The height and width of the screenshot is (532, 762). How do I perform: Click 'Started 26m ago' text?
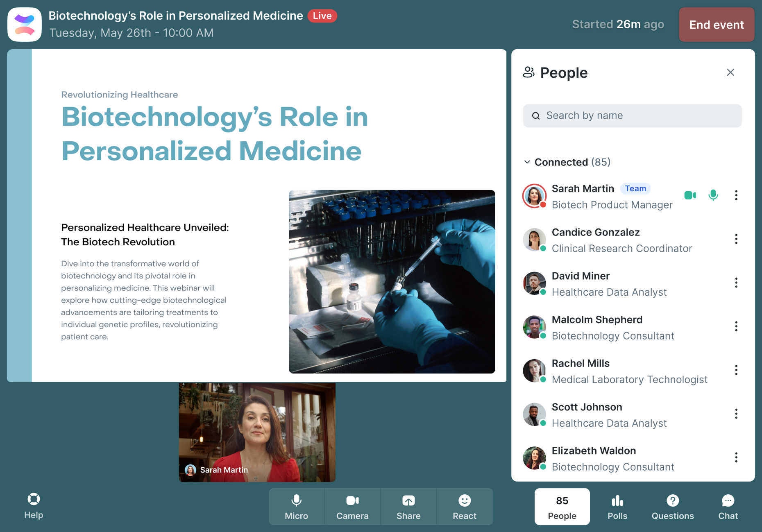[x=618, y=25]
